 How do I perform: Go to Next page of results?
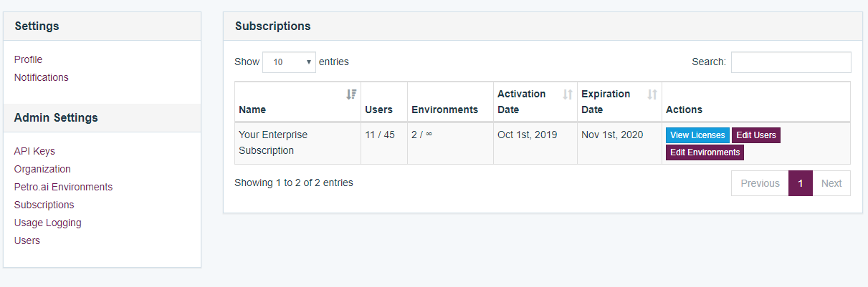[x=831, y=183]
